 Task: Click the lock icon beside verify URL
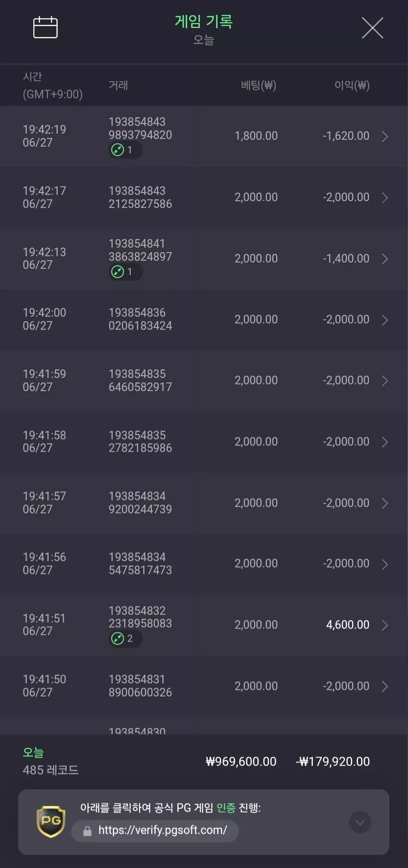[88, 831]
